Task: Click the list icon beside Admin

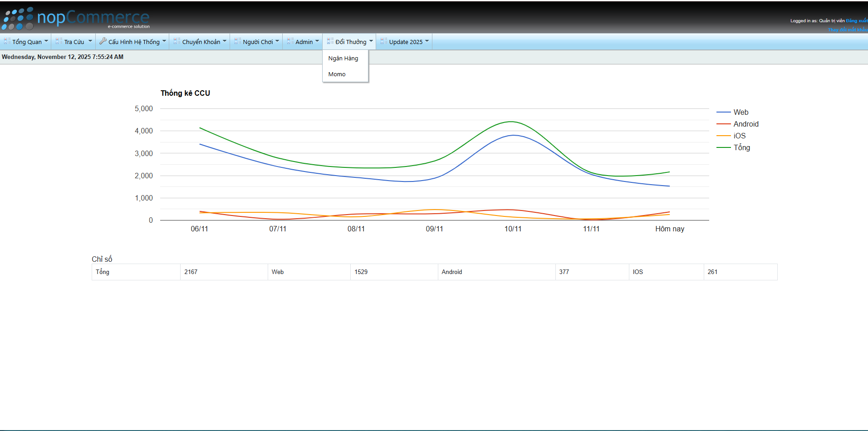Action: click(290, 41)
